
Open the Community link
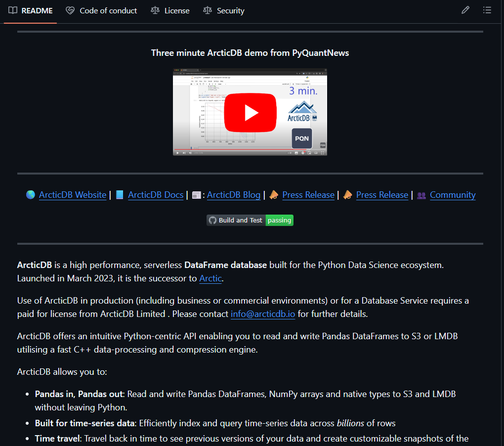tap(453, 195)
